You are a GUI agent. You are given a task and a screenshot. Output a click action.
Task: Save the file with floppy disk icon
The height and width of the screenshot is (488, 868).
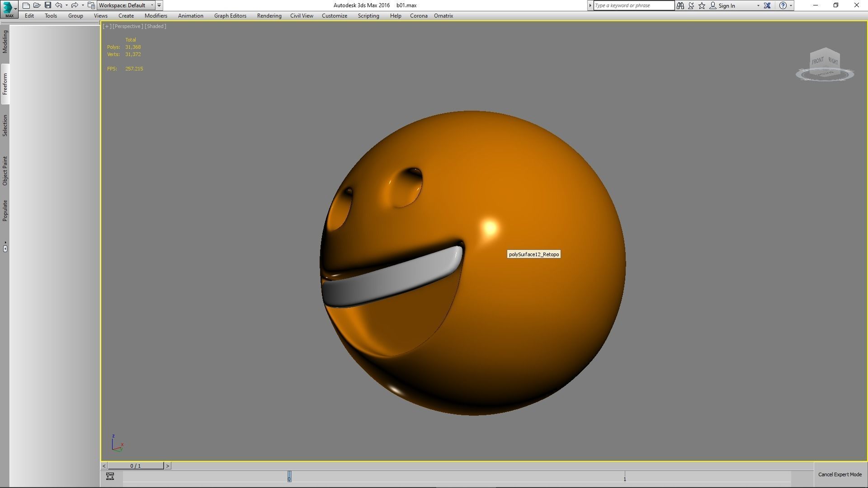pyautogui.click(x=48, y=5)
